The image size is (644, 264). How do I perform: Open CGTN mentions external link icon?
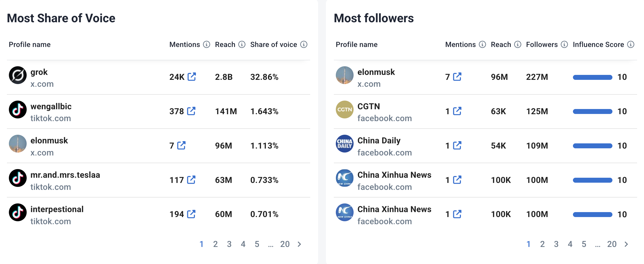(x=457, y=111)
